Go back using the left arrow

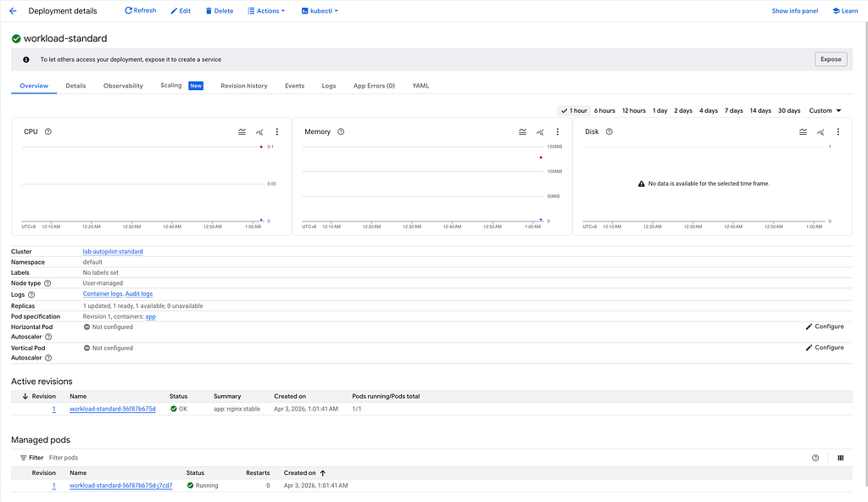pyautogui.click(x=13, y=11)
